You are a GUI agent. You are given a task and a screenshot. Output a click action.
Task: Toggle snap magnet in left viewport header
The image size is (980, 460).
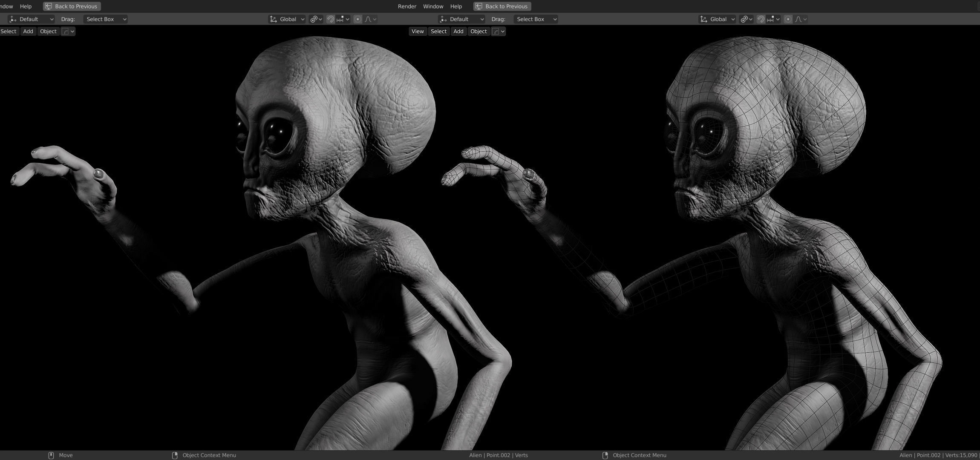330,19
